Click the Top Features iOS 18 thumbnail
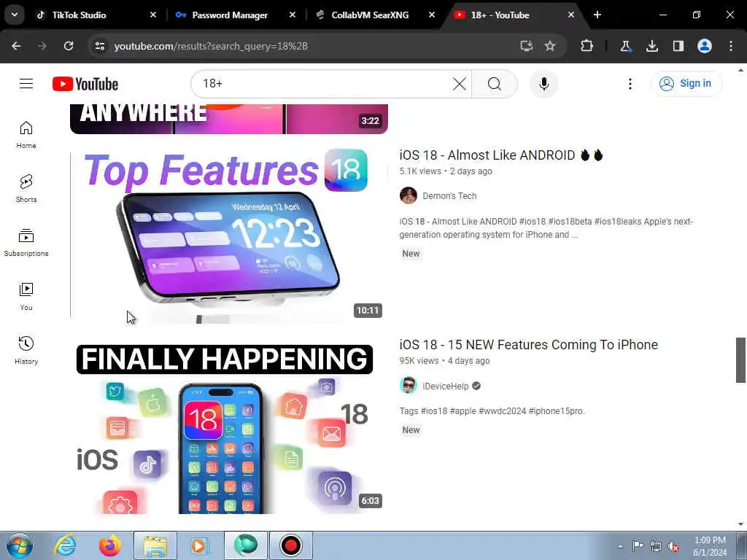The width and height of the screenshot is (747, 560). pos(228,234)
